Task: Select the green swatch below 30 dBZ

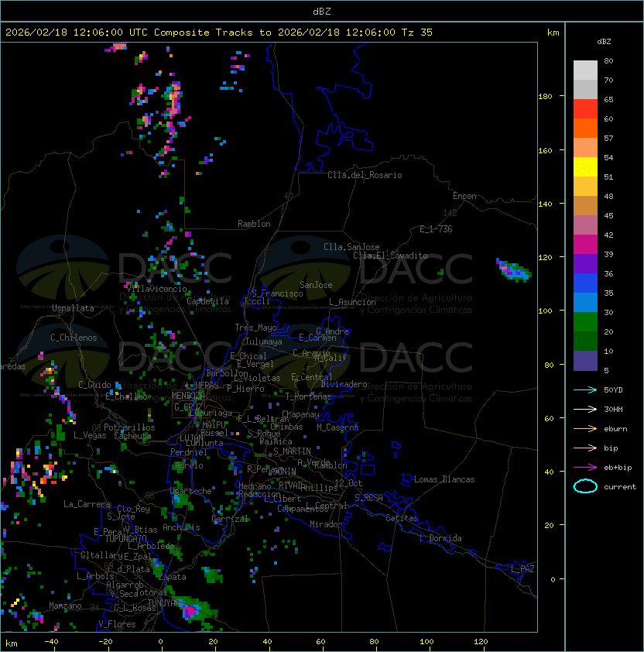Action: 585,321
